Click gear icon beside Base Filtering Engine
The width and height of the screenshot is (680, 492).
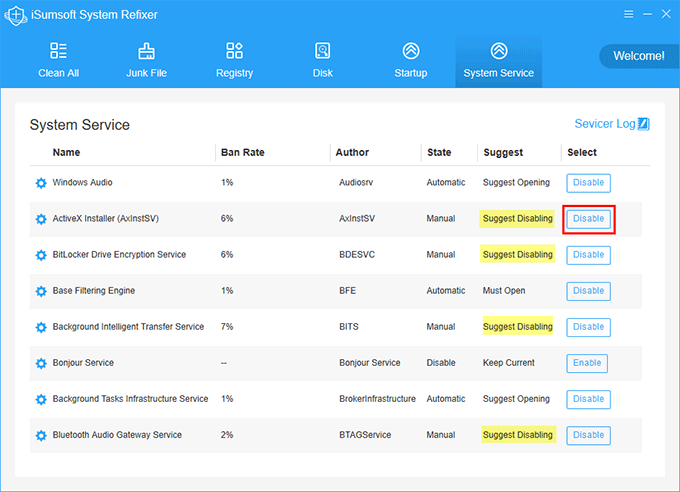41,291
